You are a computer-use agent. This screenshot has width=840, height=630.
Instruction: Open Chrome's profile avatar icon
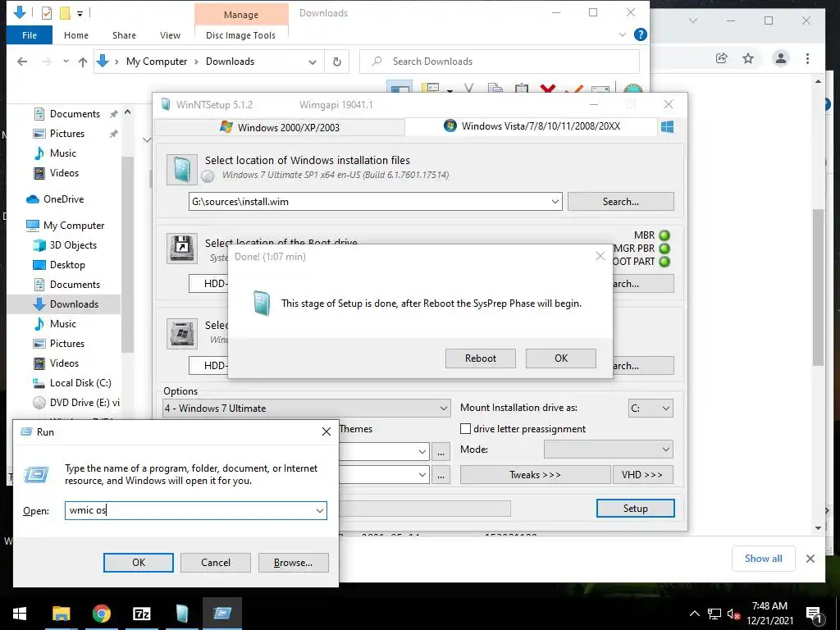tap(781, 58)
